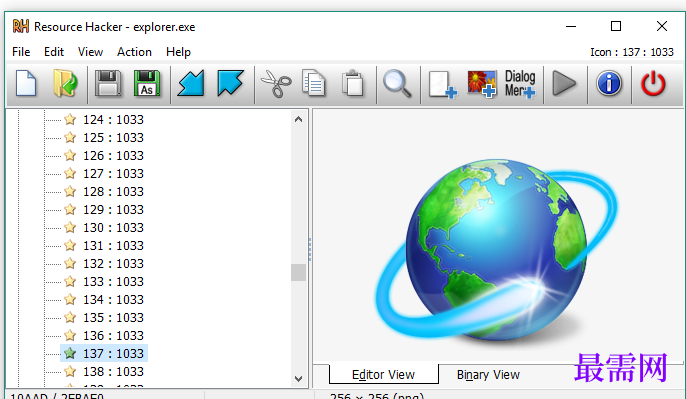The image size is (686, 399).
Task: Click the tree scrollbar down arrow
Action: (298, 378)
